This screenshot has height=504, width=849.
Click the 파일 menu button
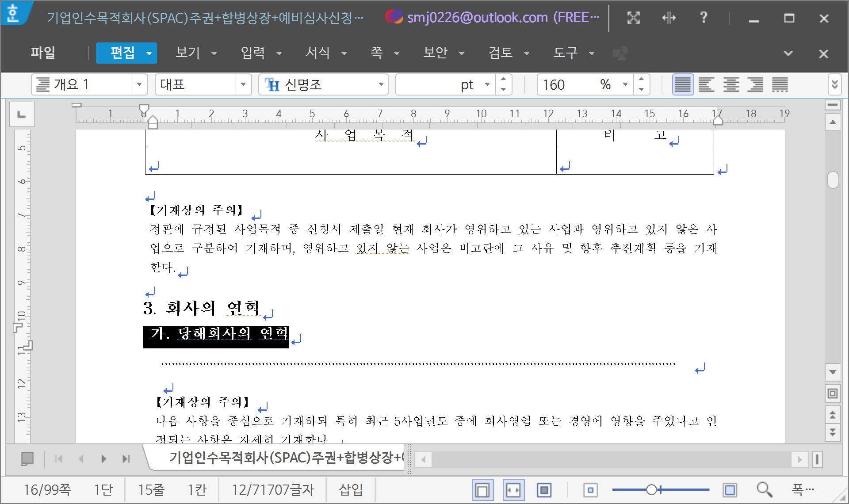click(x=43, y=53)
